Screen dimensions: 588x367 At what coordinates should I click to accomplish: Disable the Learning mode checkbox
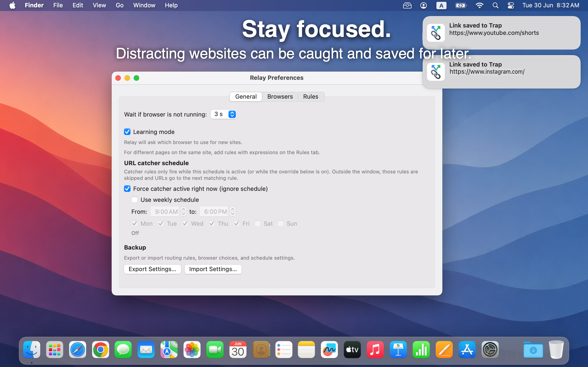coord(127,132)
